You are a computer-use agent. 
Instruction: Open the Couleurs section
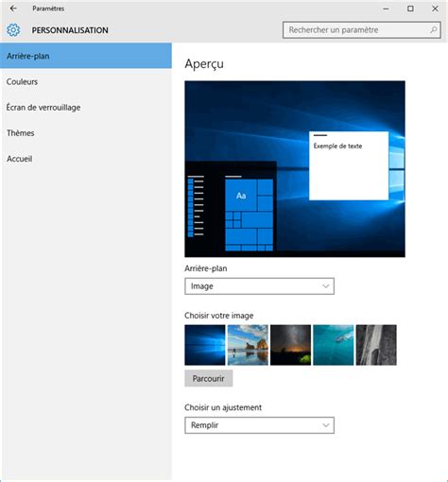coord(86,81)
